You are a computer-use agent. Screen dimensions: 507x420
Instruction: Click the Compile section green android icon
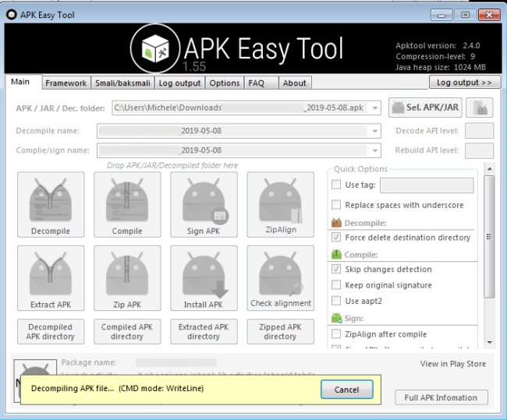click(337, 254)
